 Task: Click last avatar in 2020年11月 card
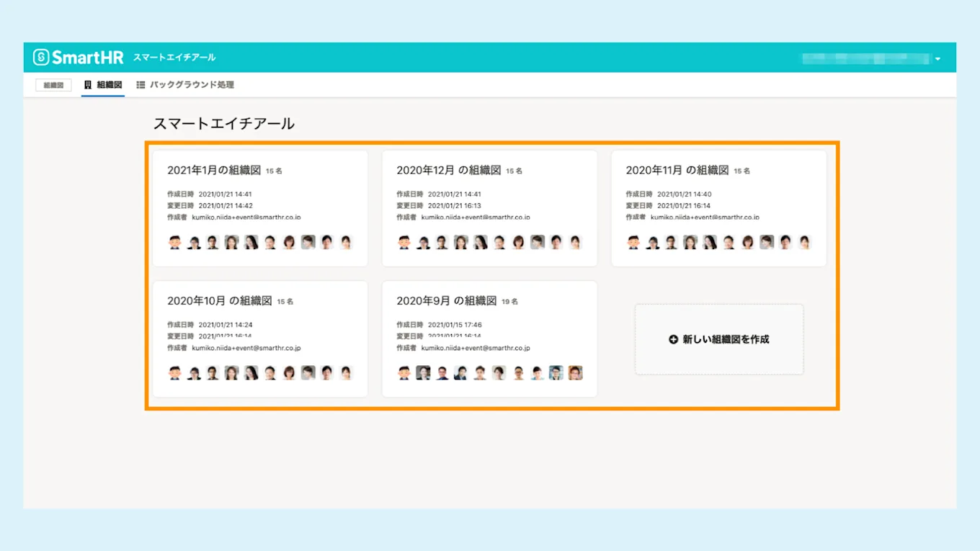pos(803,242)
